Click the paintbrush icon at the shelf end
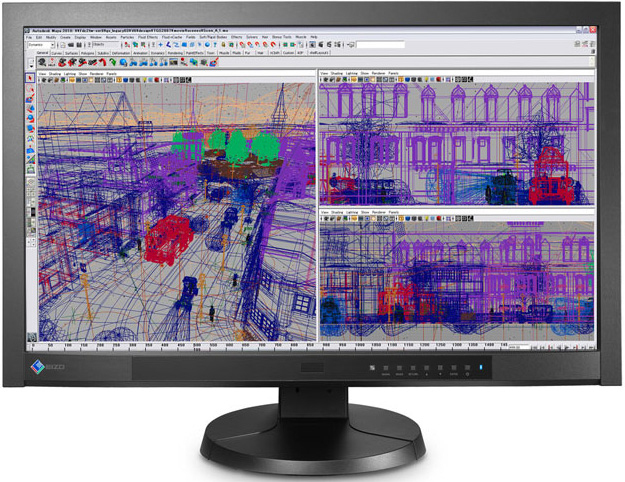The height and width of the screenshot is (482, 625). pyautogui.click(x=214, y=62)
